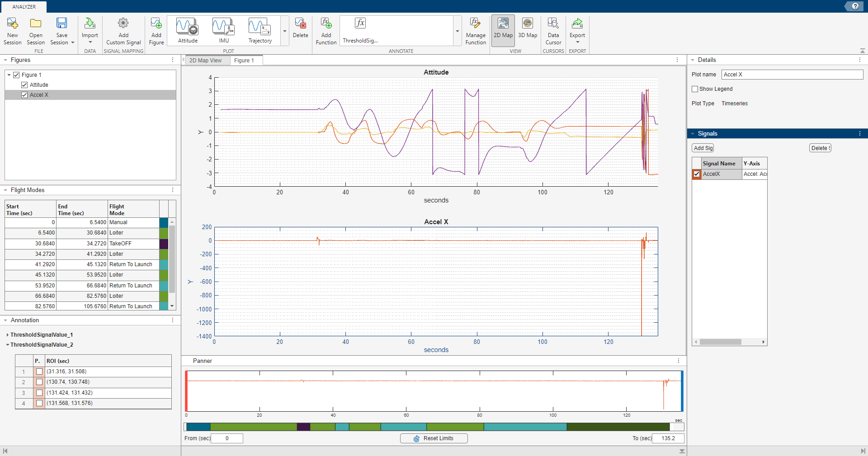This screenshot has width=868, height=456.
Task: Click the From (sec) input field
Action: tap(227, 438)
